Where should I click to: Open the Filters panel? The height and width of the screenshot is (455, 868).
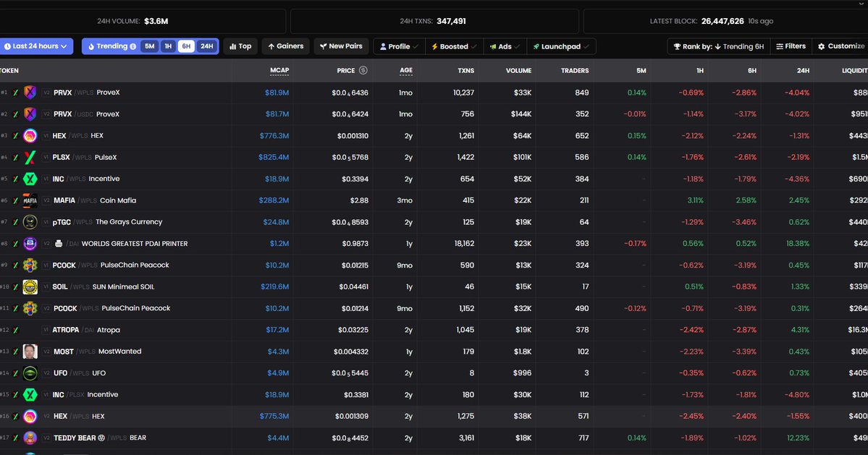pyautogui.click(x=791, y=46)
